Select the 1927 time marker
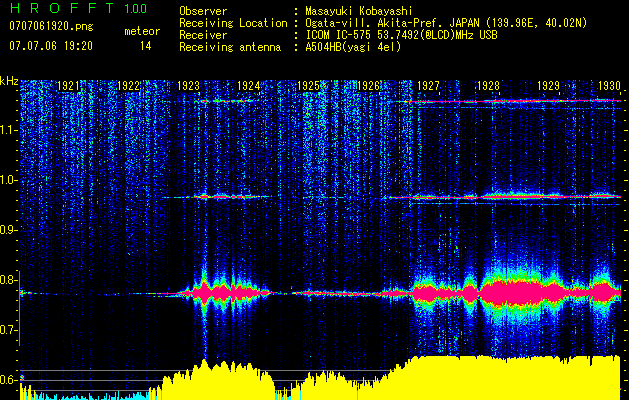The image size is (629, 400). (x=428, y=87)
